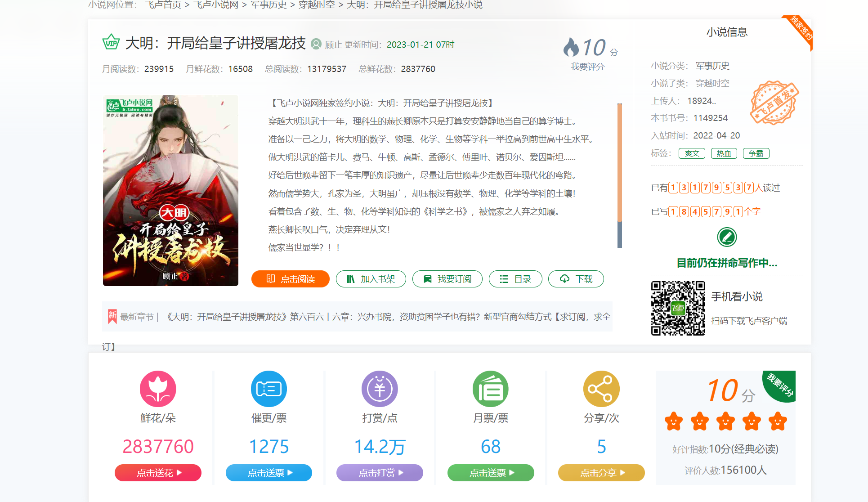This screenshot has width=868, height=502.
Task: Click the 手机看小说 label
Action: click(737, 296)
